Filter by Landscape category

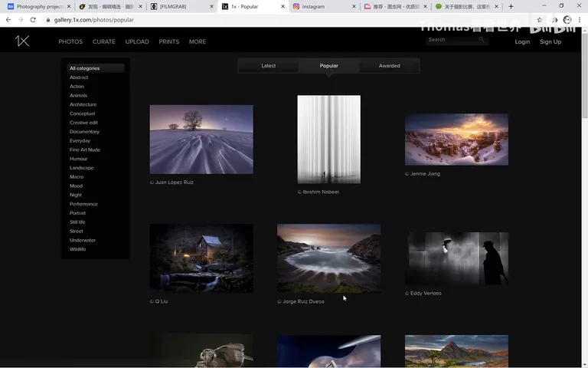[81, 168]
